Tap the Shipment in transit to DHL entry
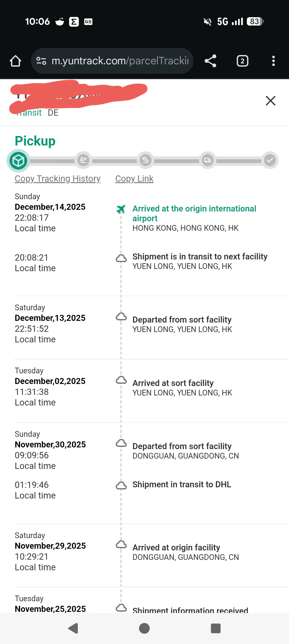This screenshot has height=644, width=289. [181, 484]
